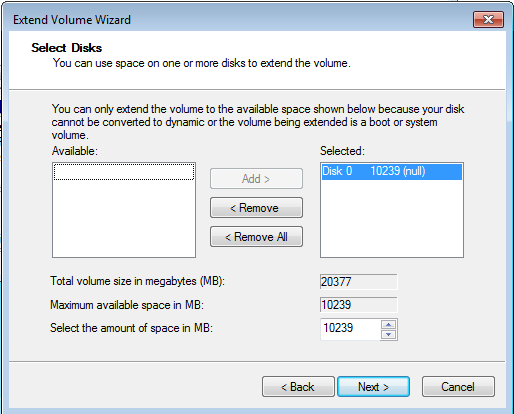Image resolution: width=514 pixels, height=414 pixels.
Task: Click the Select Disks heading
Action: (66, 48)
